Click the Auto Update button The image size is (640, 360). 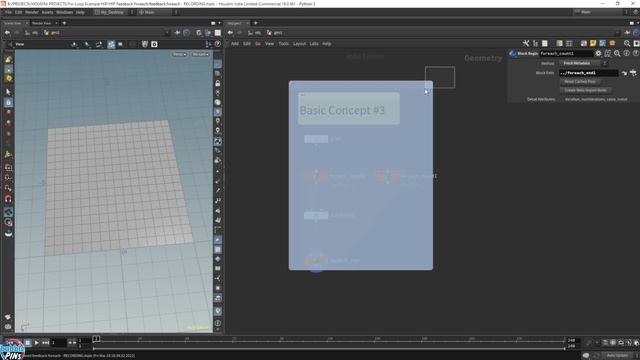[617, 356]
